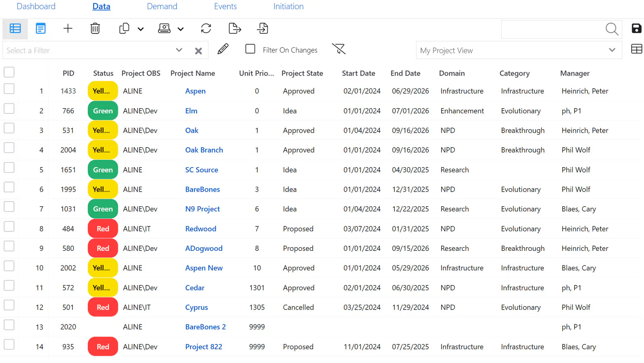Go to the Events tab
The image size is (644, 363).
[225, 6]
